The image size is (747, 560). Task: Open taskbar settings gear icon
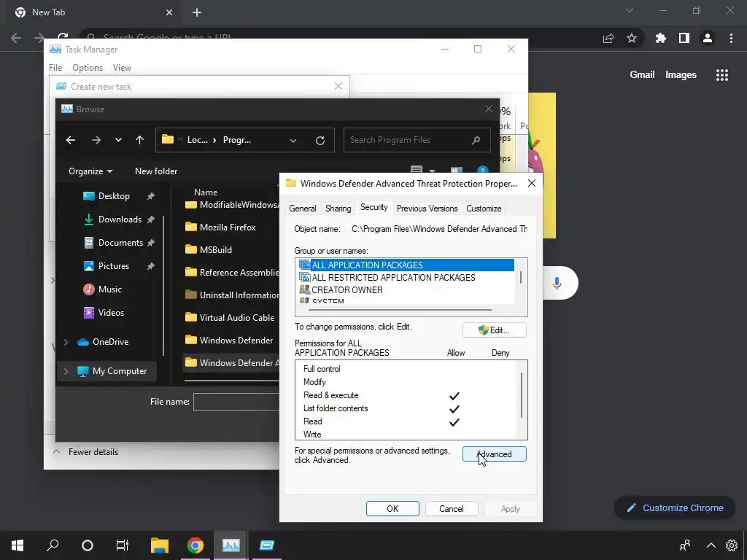[x=731, y=545]
